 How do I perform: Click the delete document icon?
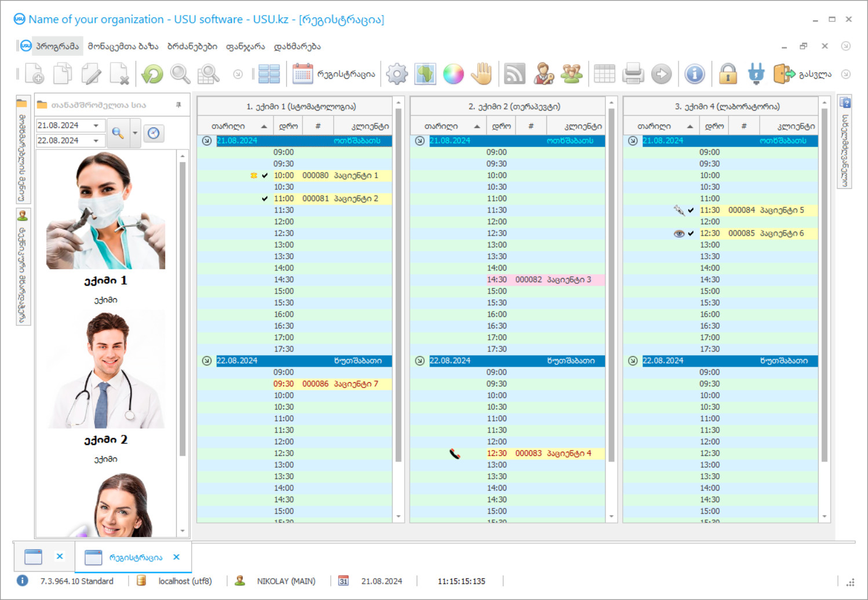(119, 74)
